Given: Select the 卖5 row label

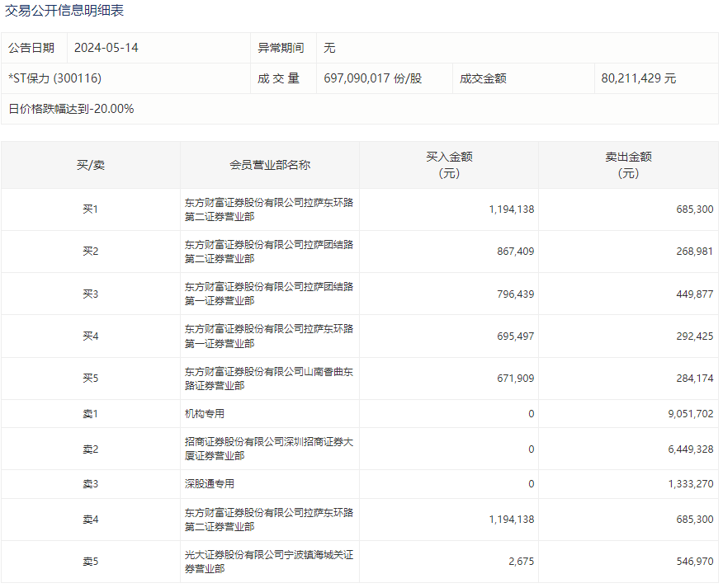Looking at the screenshot, I should [91, 562].
